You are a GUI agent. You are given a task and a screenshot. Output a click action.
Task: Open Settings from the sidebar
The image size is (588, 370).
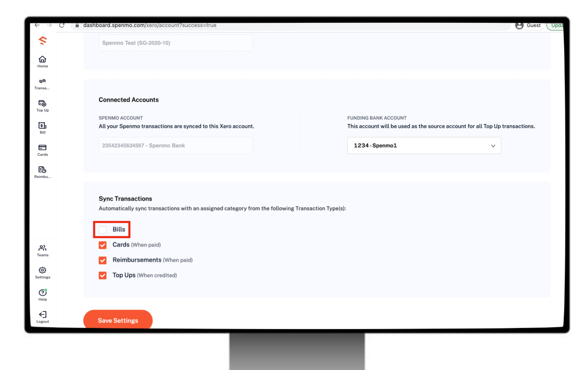[x=43, y=273]
